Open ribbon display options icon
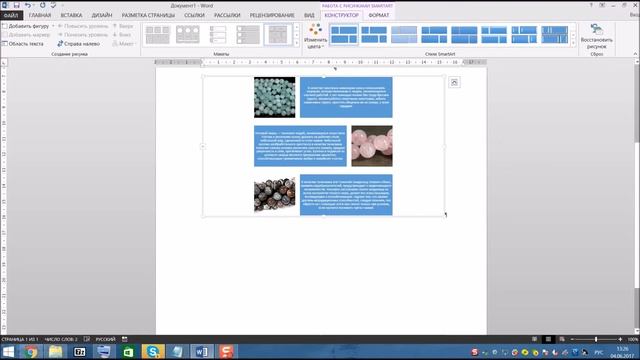Image resolution: width=640 pixels, height=360 pixels. (x=602, y=5)
